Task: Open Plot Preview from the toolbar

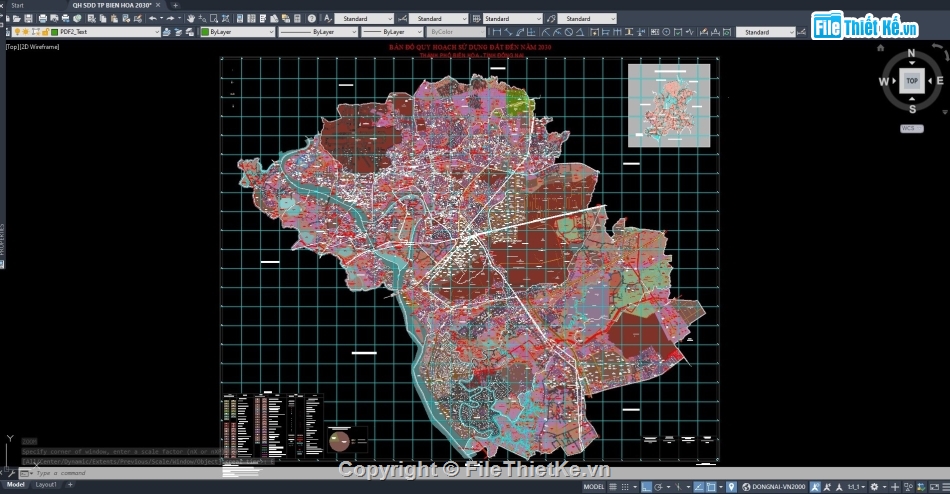Action: [x=55, y=19]
